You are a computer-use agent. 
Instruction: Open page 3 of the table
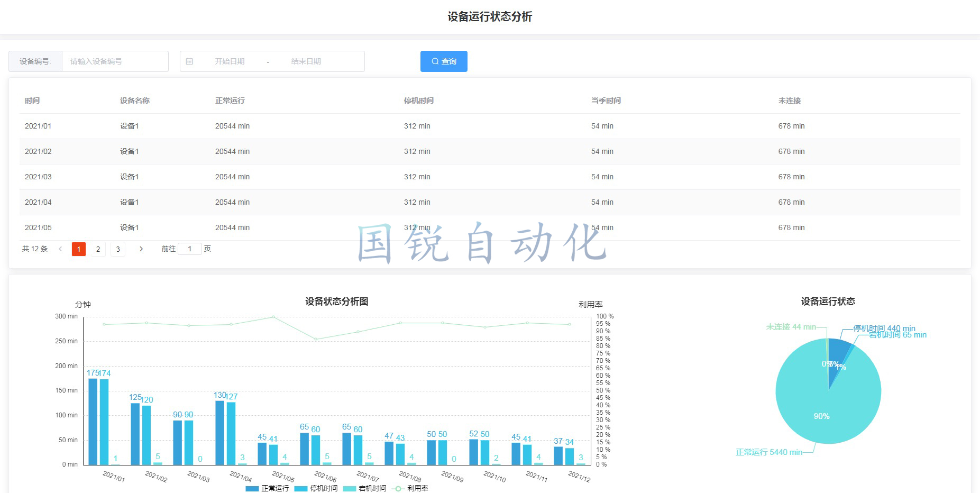(x=118, y=249)
